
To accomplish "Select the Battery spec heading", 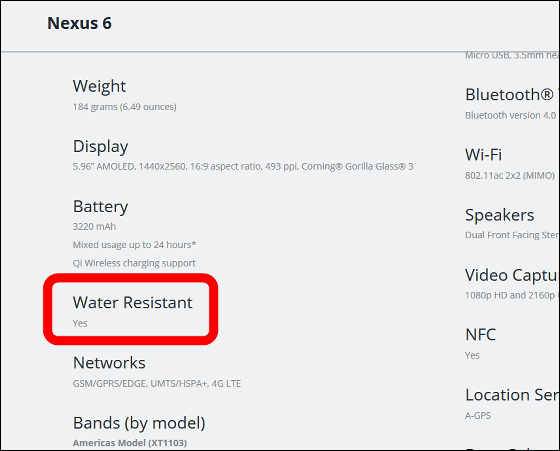I will 100,207.
